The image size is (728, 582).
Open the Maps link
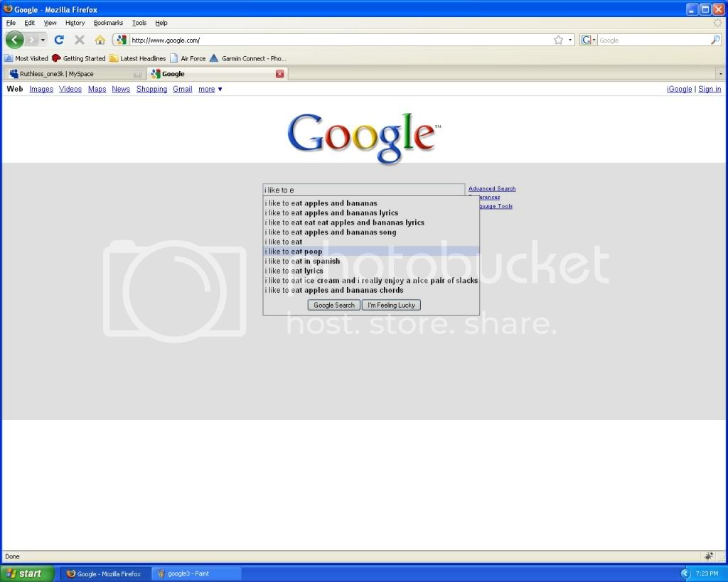pos(97,89)
